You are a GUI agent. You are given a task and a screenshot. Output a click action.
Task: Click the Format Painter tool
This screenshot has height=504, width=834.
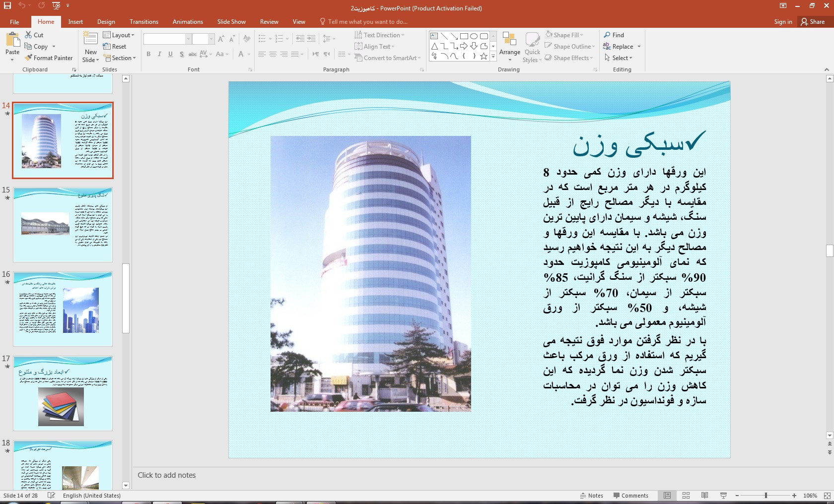tap(49, 58)
